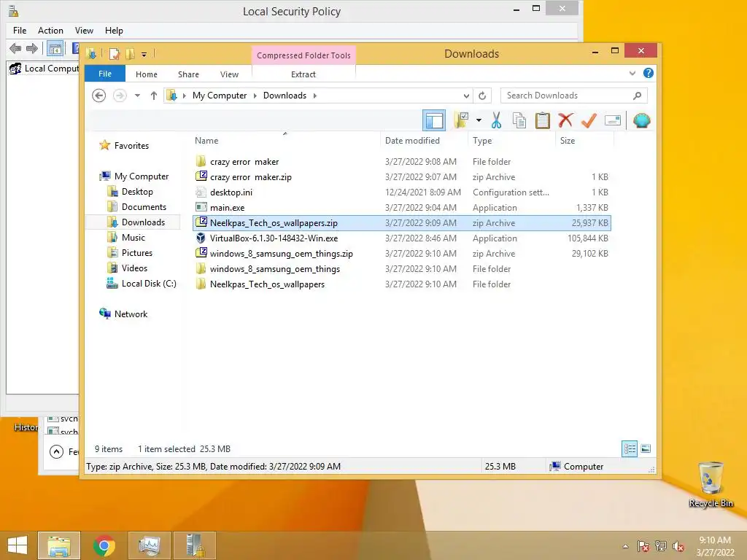Switch to the View ribbon tab in Explorer
Viewport: 747px width, 560px height.
coord(229,74)
